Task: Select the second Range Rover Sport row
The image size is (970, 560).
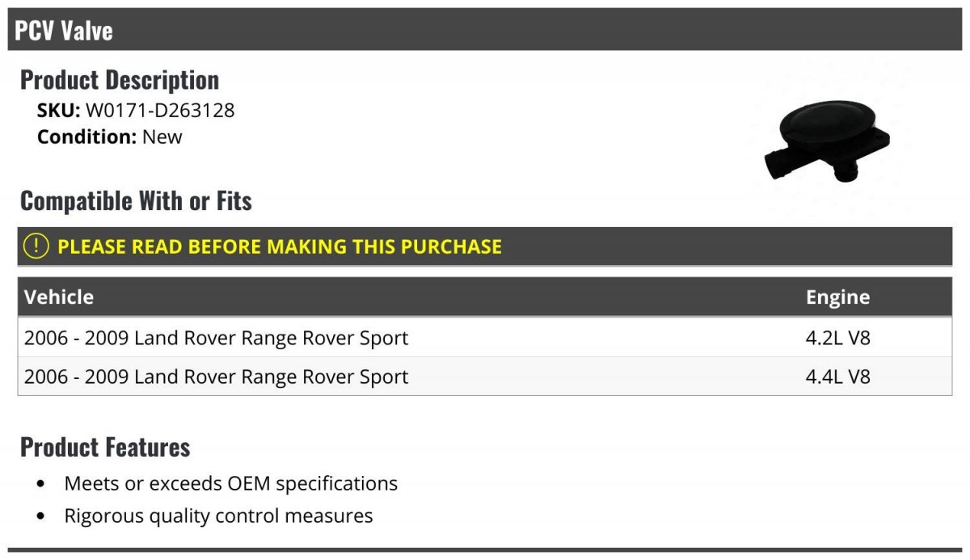Action: (x=485, y=376)
